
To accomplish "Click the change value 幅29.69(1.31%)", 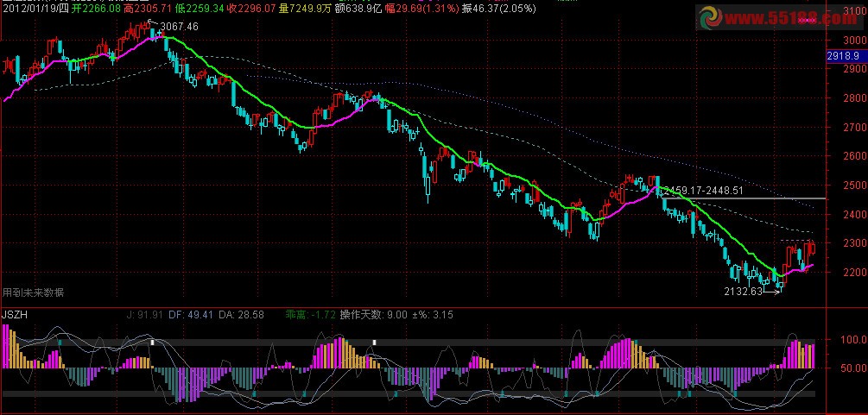I will (421, 9).
